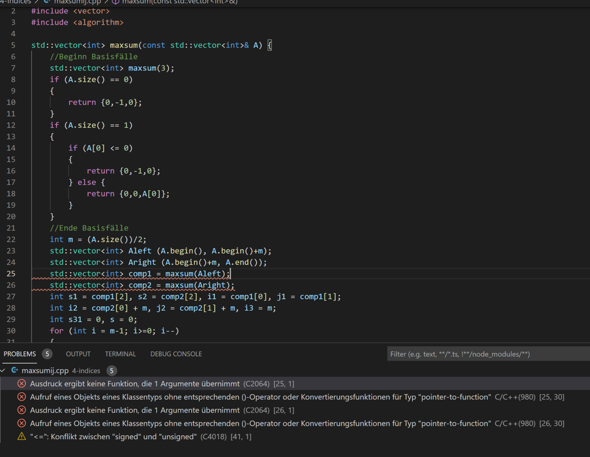
Task: Click line number 5 in the gutter
Action: click(x=13, y=45)
